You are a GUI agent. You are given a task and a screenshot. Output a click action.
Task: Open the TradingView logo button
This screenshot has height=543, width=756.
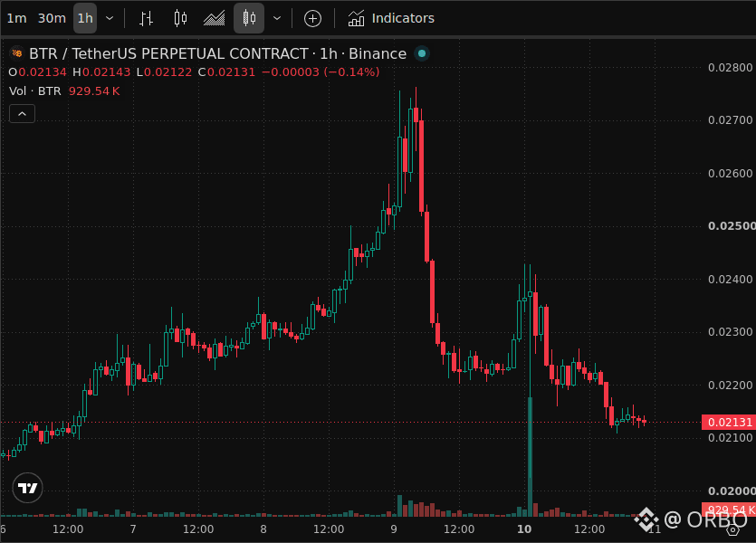click(x=27, y=488)
